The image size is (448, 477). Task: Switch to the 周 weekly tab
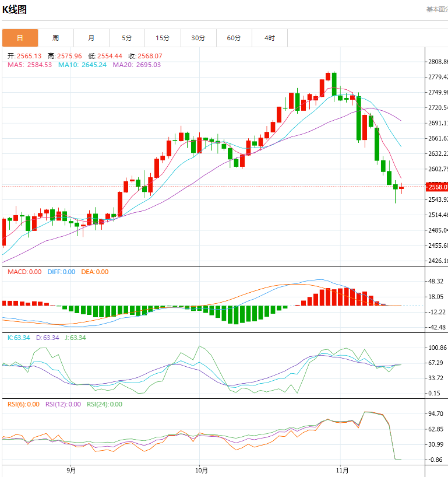[x=55, y=38]
